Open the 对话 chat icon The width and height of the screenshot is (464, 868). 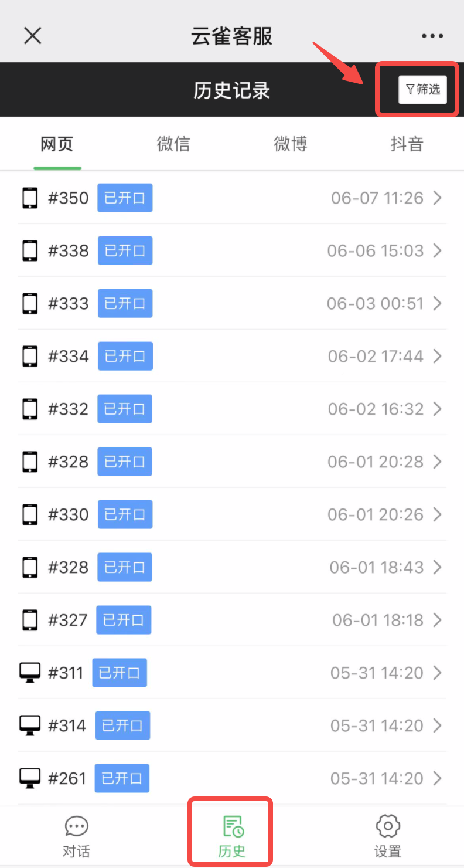76,827
